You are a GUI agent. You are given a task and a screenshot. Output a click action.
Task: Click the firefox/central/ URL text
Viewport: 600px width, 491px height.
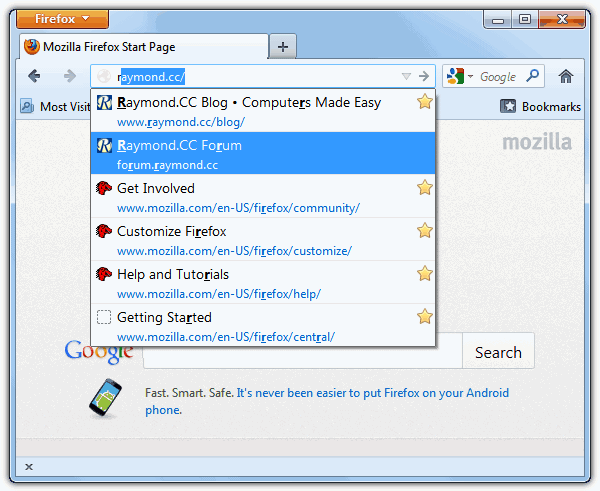pyautogui.click(x=226, y=337)
